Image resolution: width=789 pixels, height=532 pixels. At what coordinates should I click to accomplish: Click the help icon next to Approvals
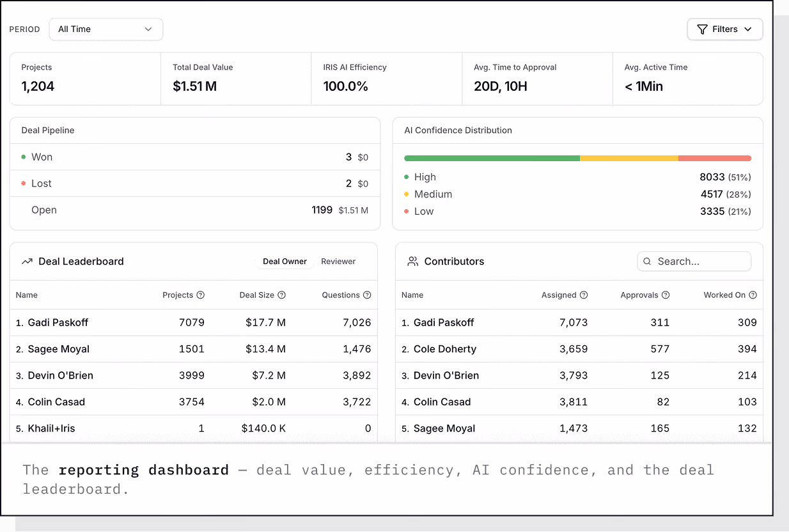[666, 295]
